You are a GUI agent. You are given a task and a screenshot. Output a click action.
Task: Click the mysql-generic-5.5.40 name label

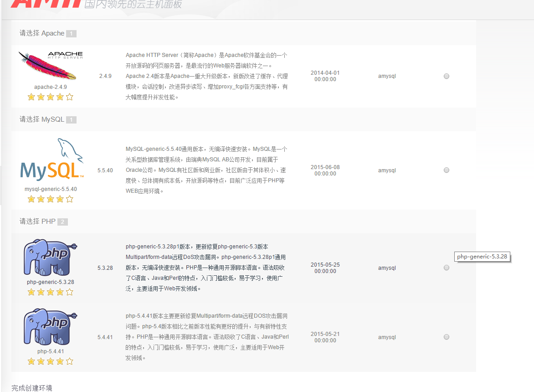pyautogui.click(x=50, y=189)
